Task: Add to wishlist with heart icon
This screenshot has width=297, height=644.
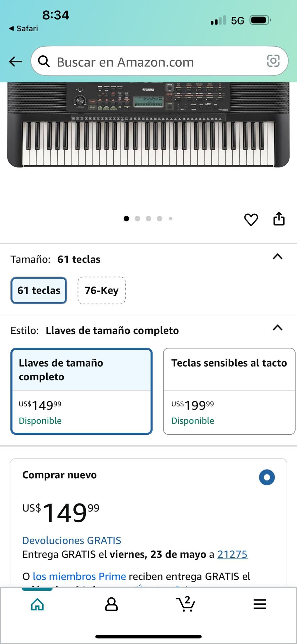Action: tap(251, 219)
